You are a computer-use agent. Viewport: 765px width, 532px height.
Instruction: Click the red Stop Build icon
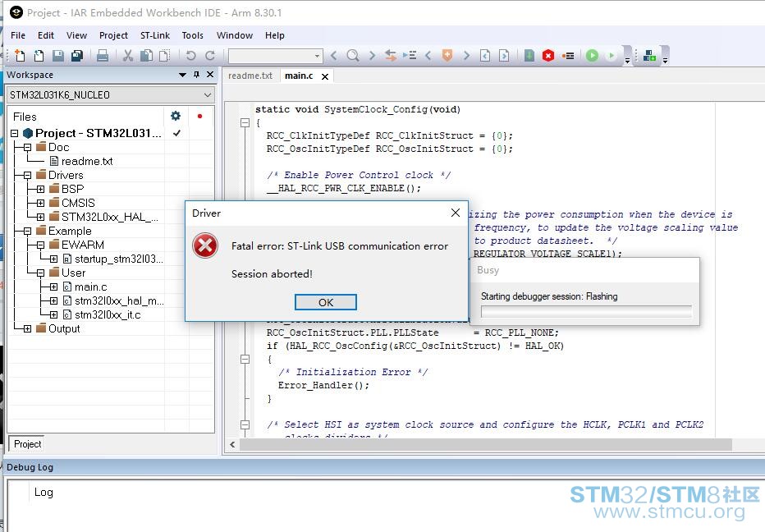click(548, 56)
